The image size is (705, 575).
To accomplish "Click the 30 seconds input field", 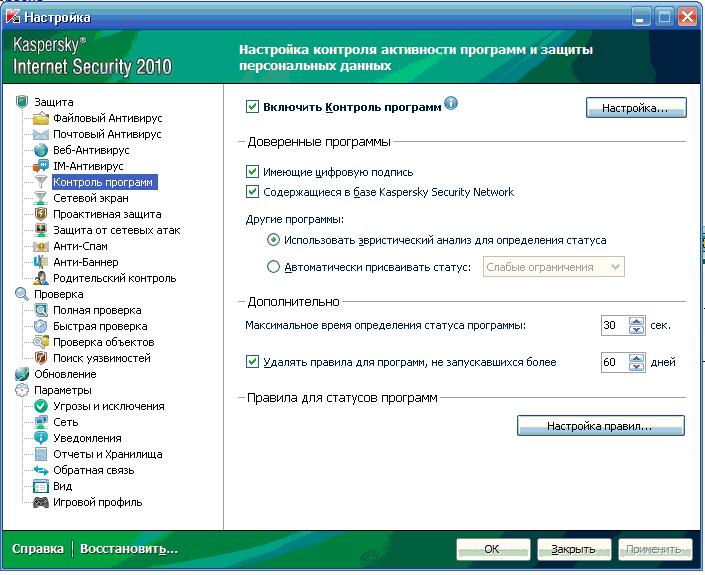I will [x=615, y=325].
